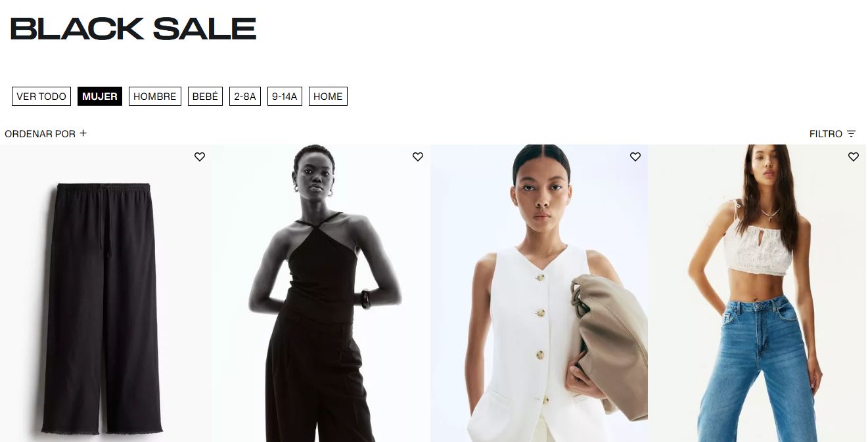The image size is (868, 442).
Task: Click the BLACK SALE heading
Action: [133, 29]
